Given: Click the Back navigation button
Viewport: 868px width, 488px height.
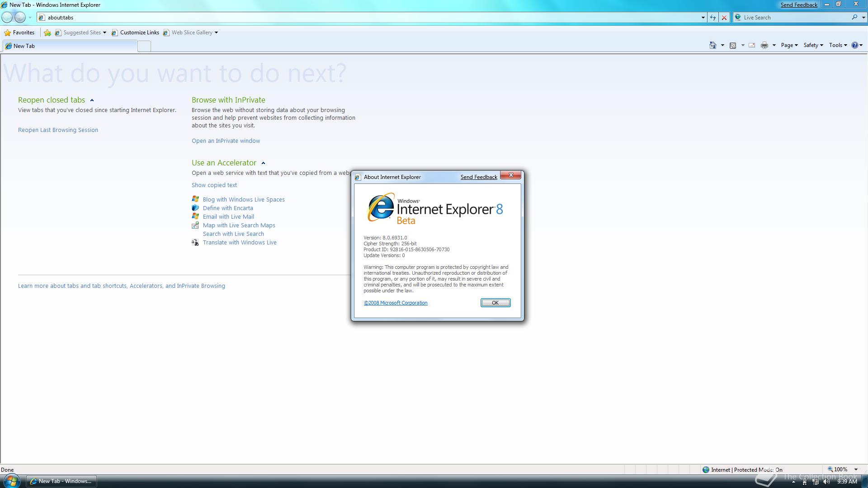Looking at the screenshot, I should tap(7, 17).
